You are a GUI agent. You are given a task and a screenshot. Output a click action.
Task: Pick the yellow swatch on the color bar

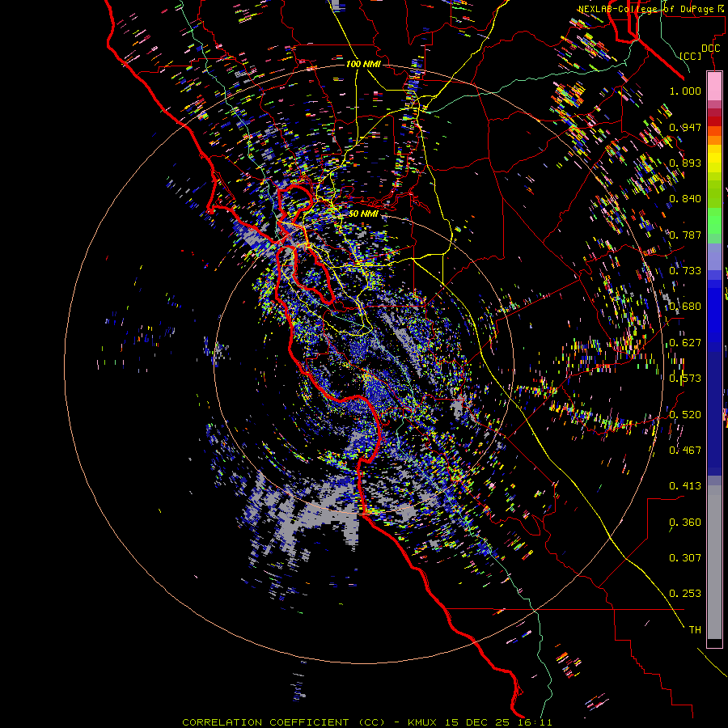point(714,159)
